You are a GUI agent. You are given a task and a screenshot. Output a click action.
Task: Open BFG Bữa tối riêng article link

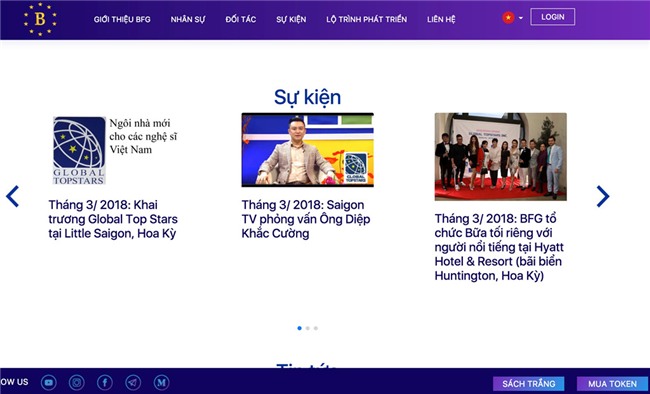pyautogui.click(x=499, y=247)
